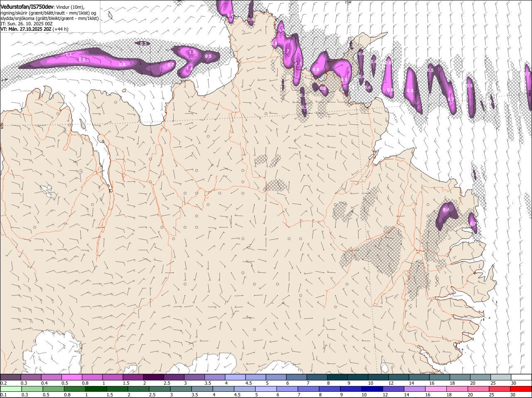Pick the lavender swatch between 4 and 4.5 in the purple legend
532x398 pixels.
tap(235, 377)
